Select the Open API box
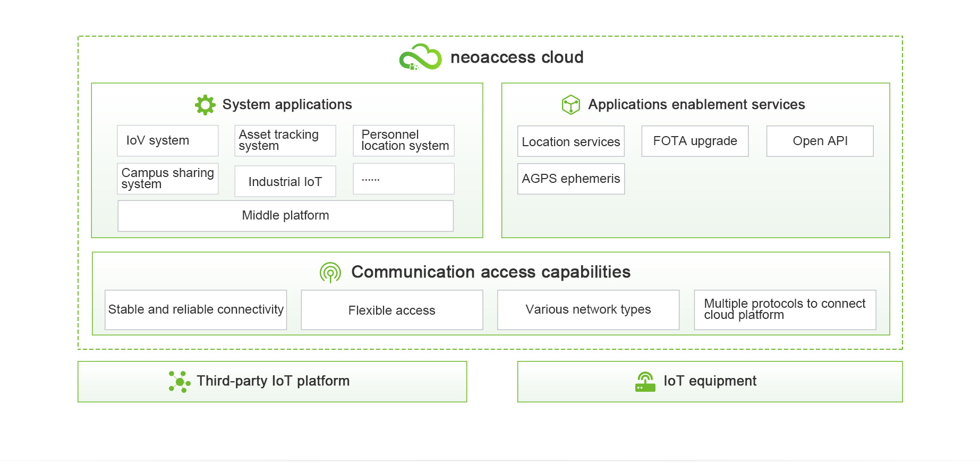 (820, 141)
